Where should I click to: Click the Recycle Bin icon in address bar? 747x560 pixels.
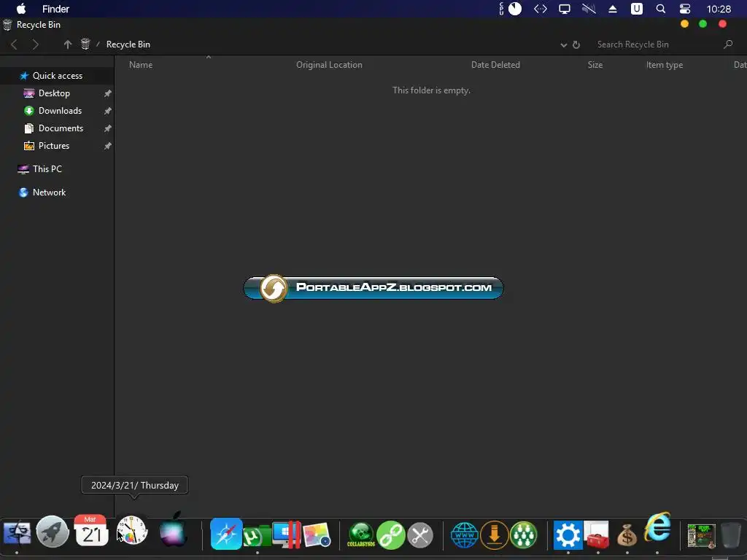(x=85, y=44)
